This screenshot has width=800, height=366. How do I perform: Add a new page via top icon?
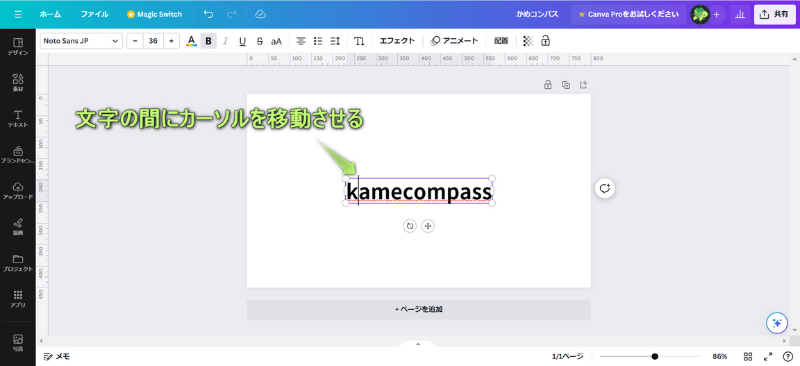584,85
